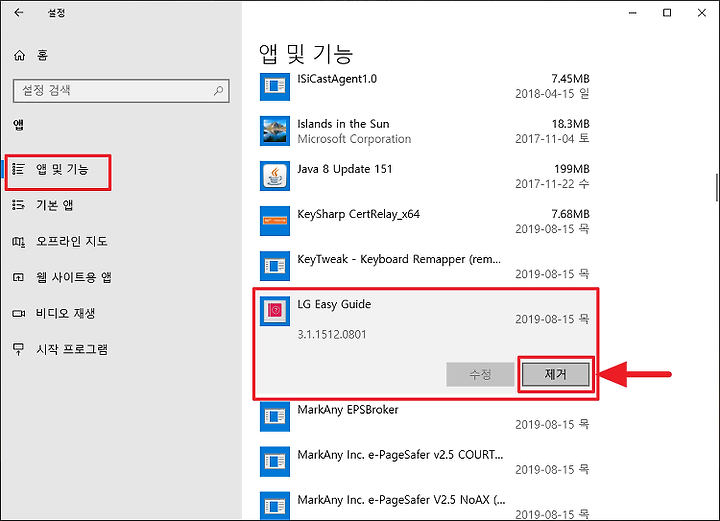Screen dimensions: 720x521
Task: Open the Home (홈) icon
Action: [19, 56]
